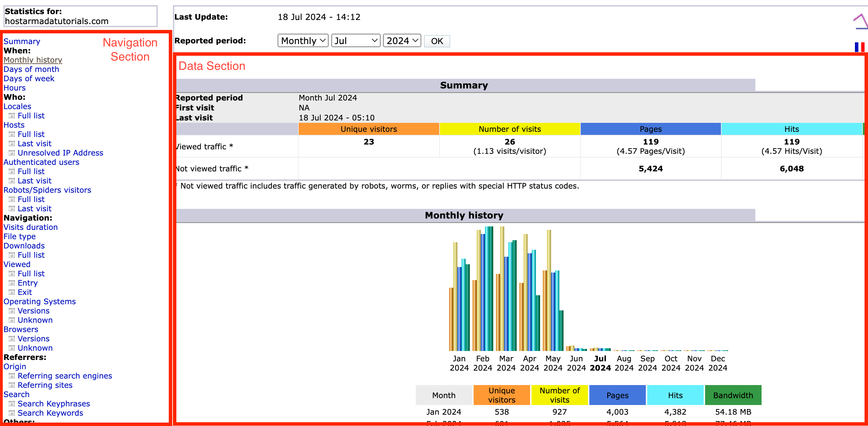Open the Browsers link
The height and width of the screenshot is (426, 868).
(21, 329)
